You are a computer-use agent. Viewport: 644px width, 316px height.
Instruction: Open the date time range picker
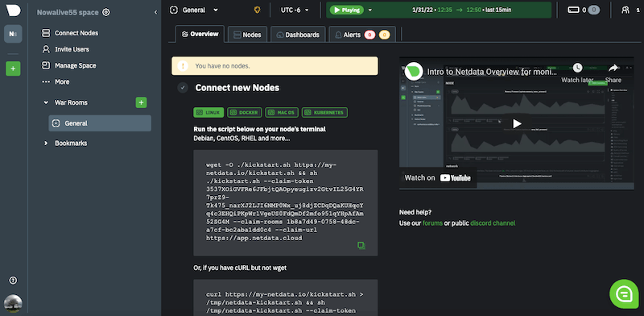(461, 10)
